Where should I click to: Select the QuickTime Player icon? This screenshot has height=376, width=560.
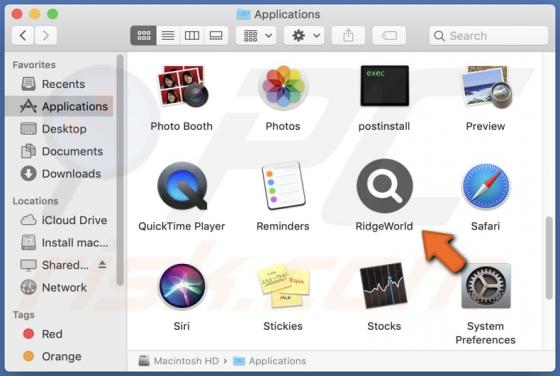tap(182, 186)
